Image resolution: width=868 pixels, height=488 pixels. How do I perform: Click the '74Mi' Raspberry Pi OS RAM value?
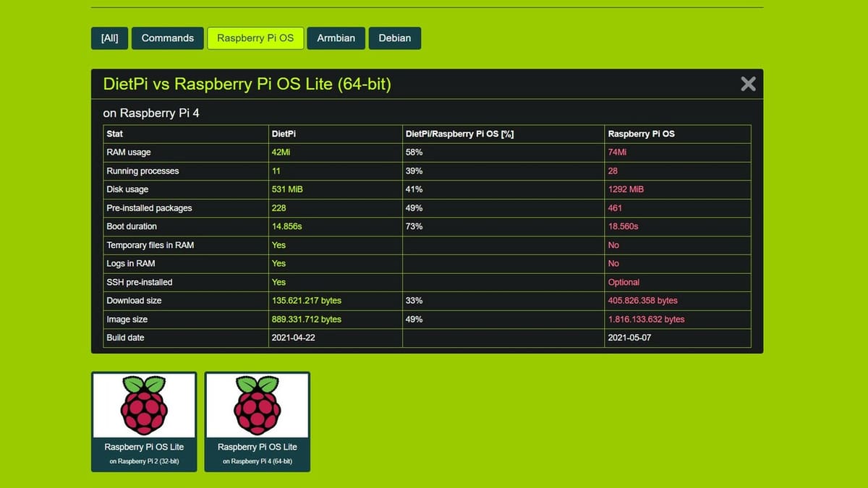coord(618,153)
